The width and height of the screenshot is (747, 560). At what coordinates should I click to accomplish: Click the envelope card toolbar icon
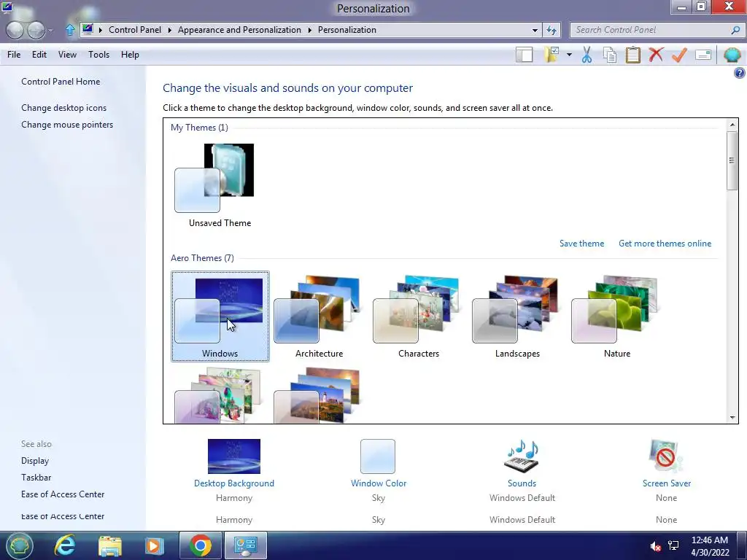click(703, 55)
